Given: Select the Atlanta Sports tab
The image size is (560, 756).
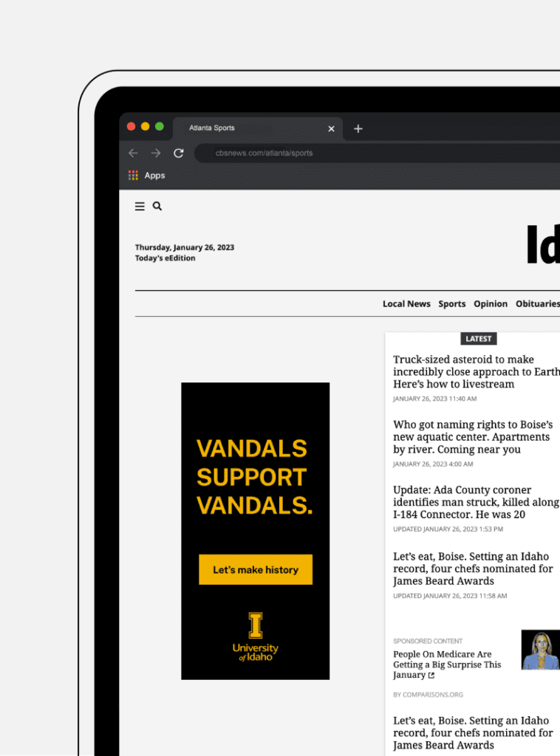Looking at the screenshot, I should pyautogui.click(x=258, y=128).
